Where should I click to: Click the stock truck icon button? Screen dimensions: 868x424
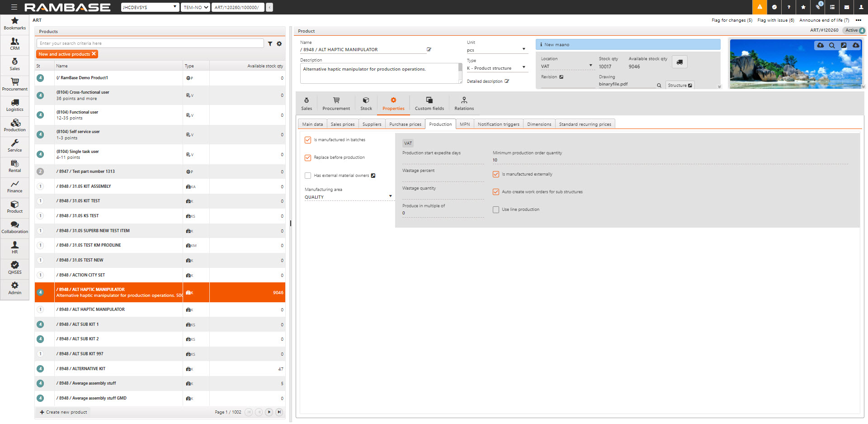tap(679, 62)
